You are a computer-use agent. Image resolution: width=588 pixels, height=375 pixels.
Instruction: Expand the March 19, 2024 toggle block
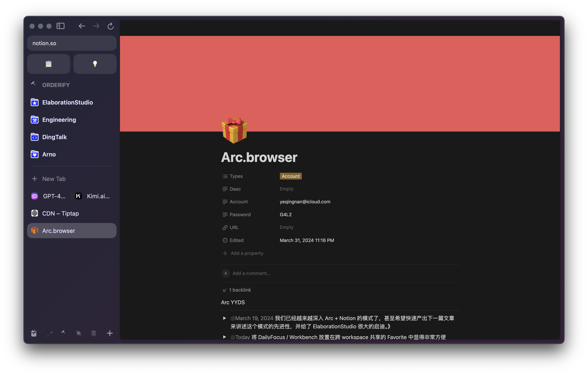click(x=224, y=318)
